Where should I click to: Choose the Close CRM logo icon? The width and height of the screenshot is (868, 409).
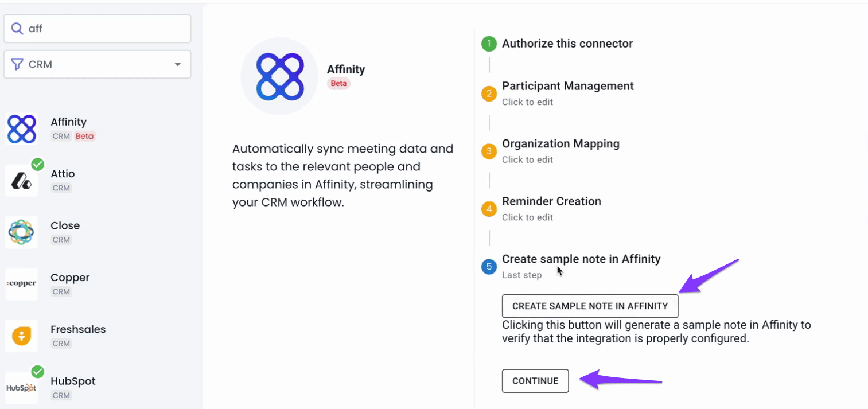(x=22, y=232)
